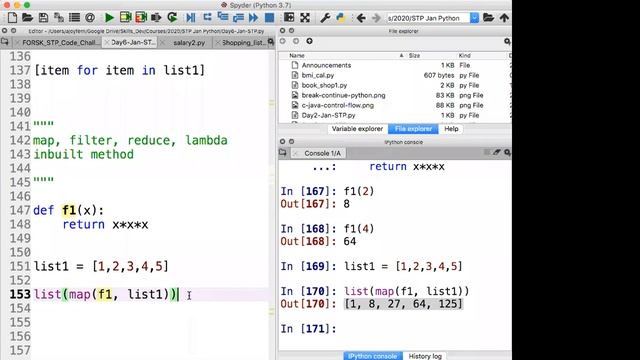Close the Day6-Jan-ST editor tab
This screenshot has width=640, height=360.
point(107,42)
